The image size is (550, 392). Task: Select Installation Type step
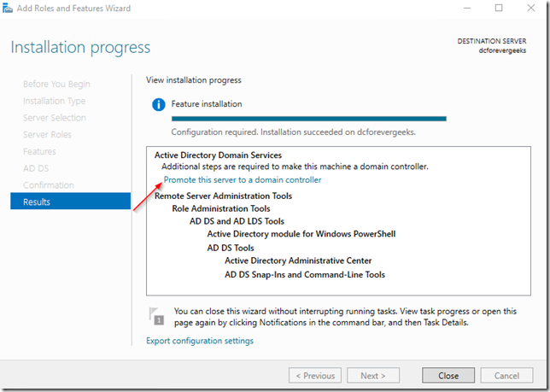pyautogui.click(x=55, y=101)
